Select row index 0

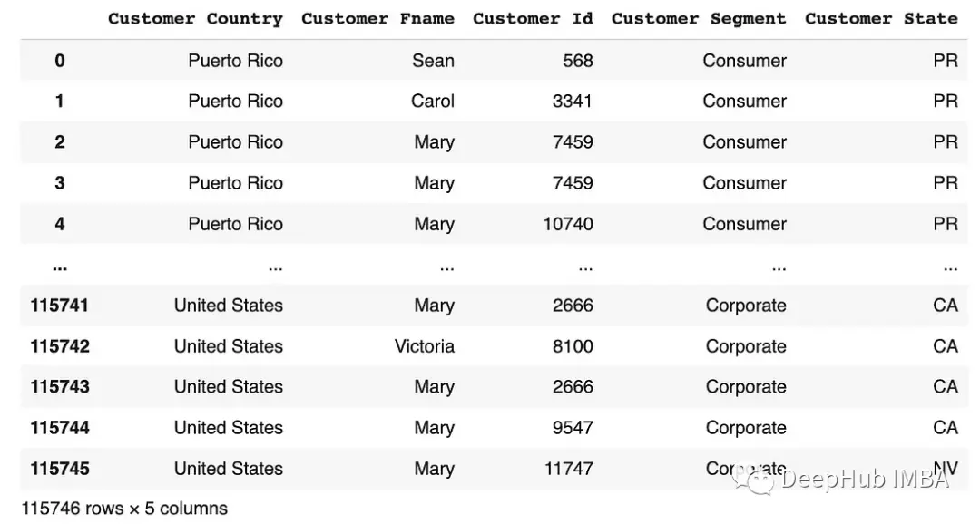click(60, 61)
